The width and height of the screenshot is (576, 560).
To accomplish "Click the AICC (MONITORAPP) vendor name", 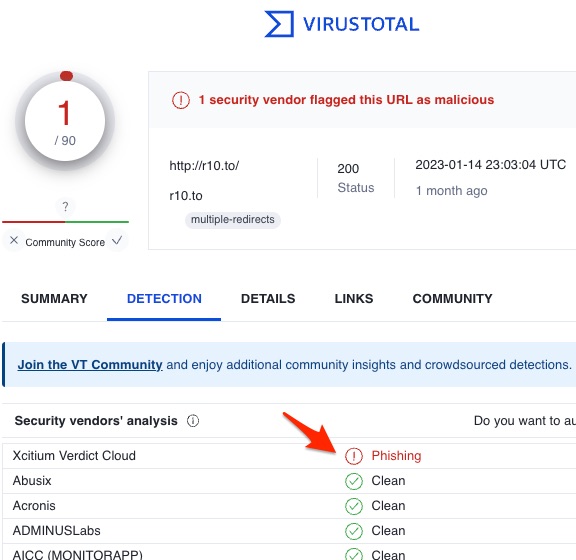I will coord(78,555).
